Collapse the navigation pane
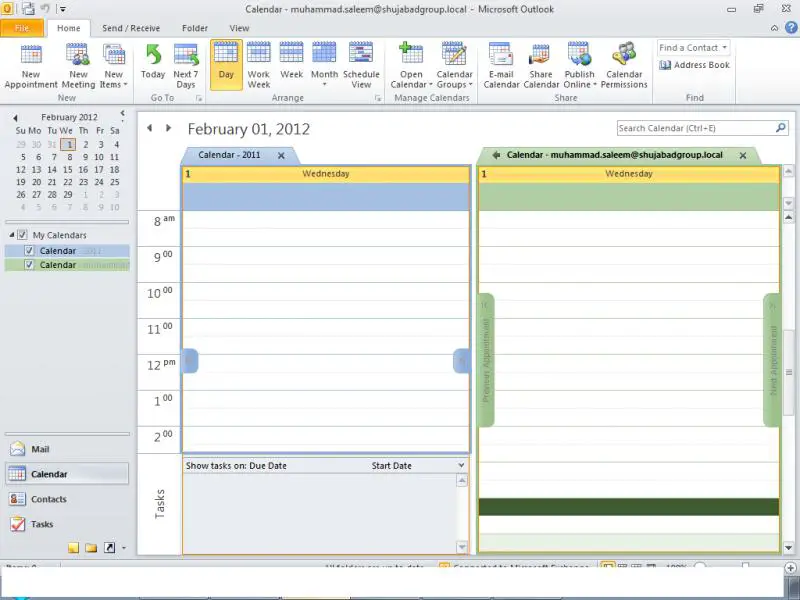This screenshot has height=600, width=800. coord(122,115)
